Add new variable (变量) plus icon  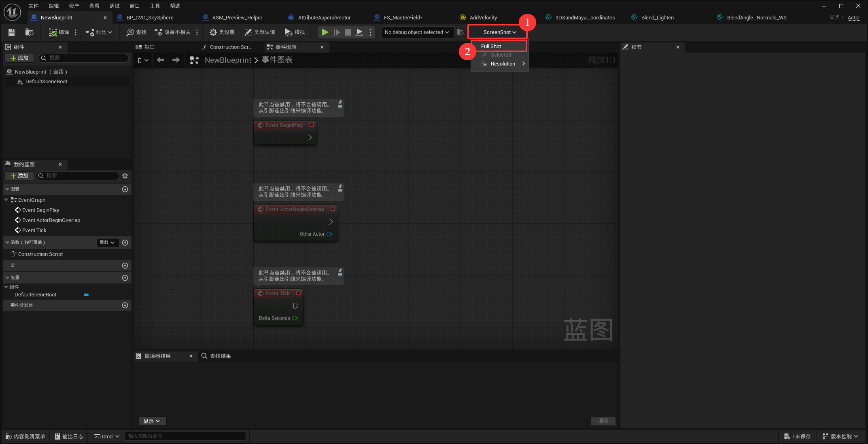(125, 278)
